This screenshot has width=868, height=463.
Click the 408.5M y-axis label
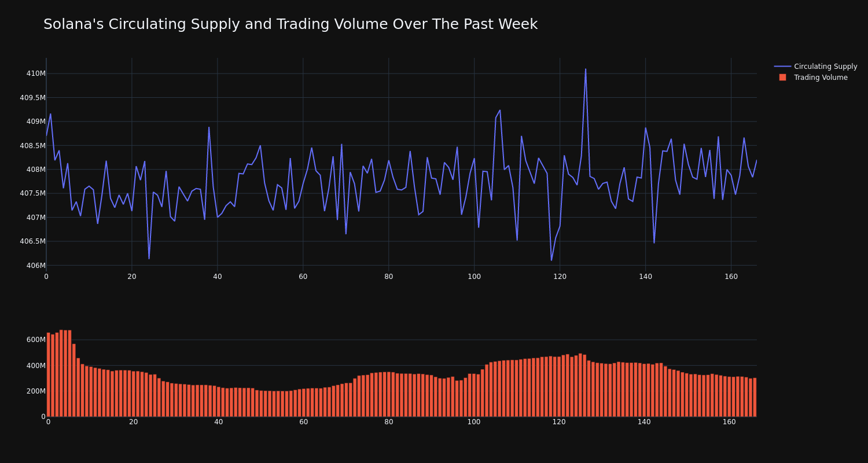click(33, 146)
